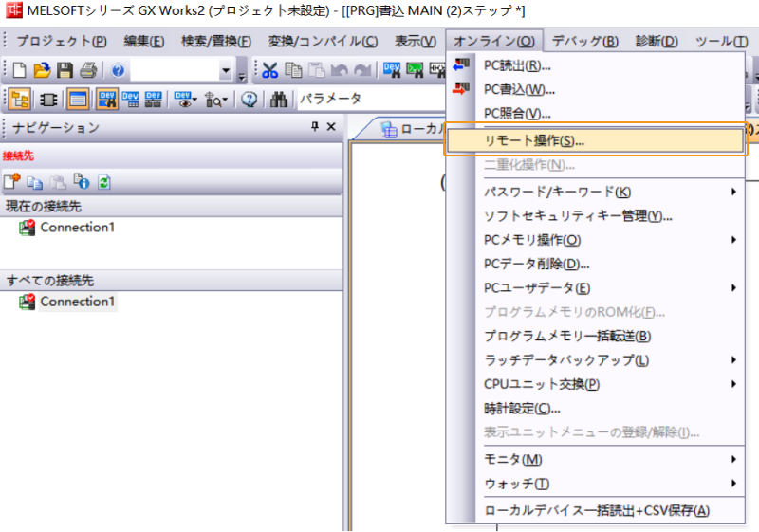The width and height of the screenshot is (759, 532).
Task: Close the ナビゲーション panel
Action: (331, 127)
